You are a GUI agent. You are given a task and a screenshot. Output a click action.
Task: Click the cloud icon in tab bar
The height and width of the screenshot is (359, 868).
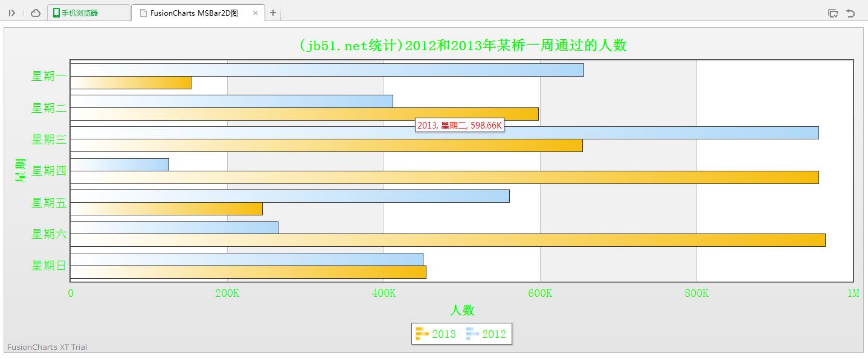point(36,13)
